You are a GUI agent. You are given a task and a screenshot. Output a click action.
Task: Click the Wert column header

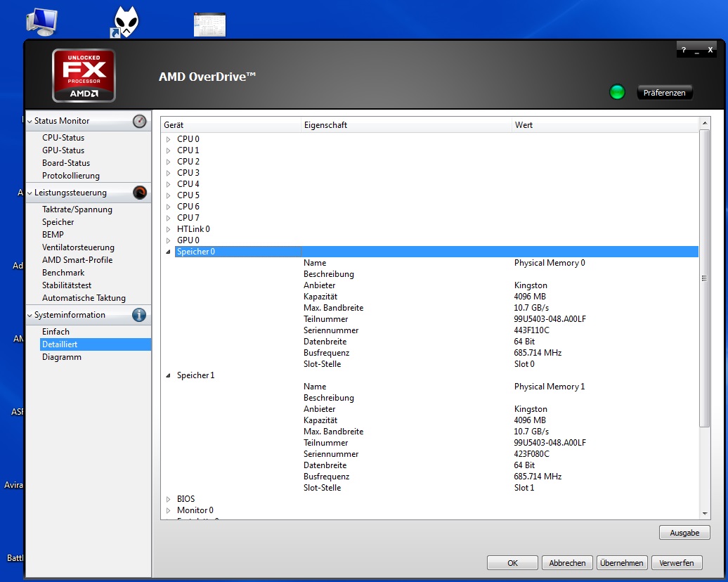point(605,125)
